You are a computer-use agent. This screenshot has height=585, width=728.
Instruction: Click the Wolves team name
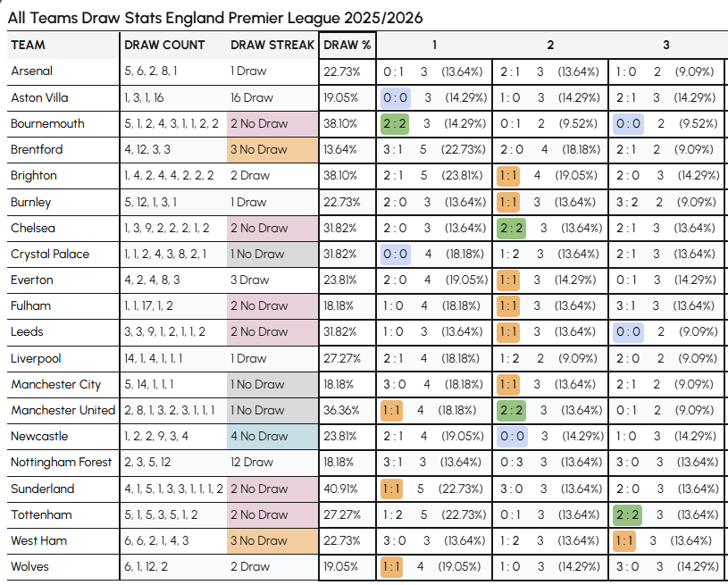(x=30, y=566)
